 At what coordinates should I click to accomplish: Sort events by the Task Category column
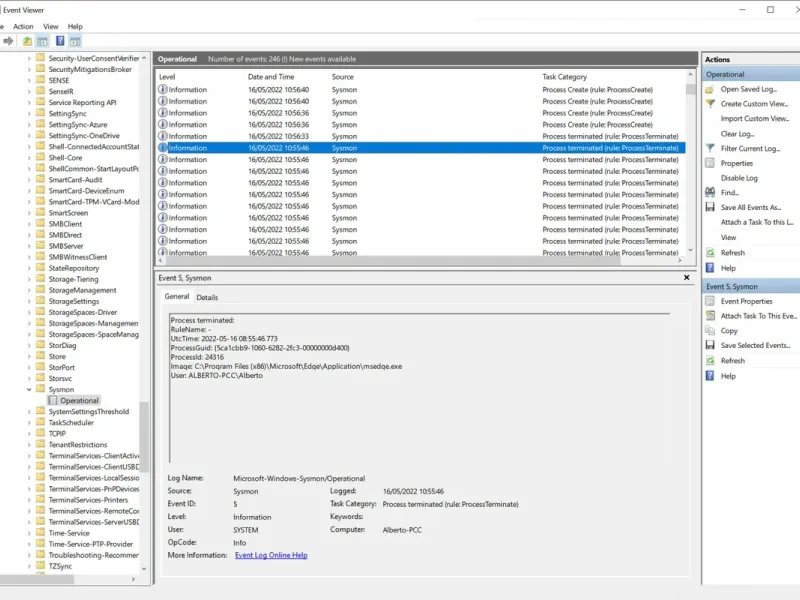coord(564,77)
